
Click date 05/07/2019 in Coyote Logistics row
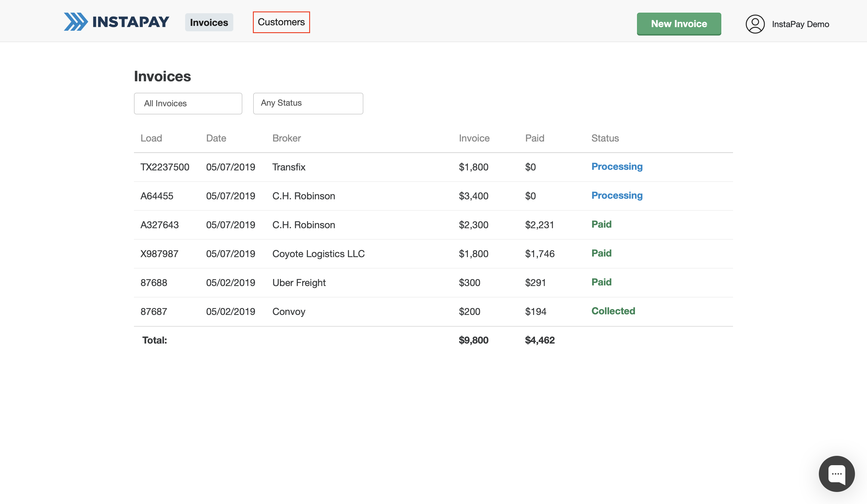(231, 254)
